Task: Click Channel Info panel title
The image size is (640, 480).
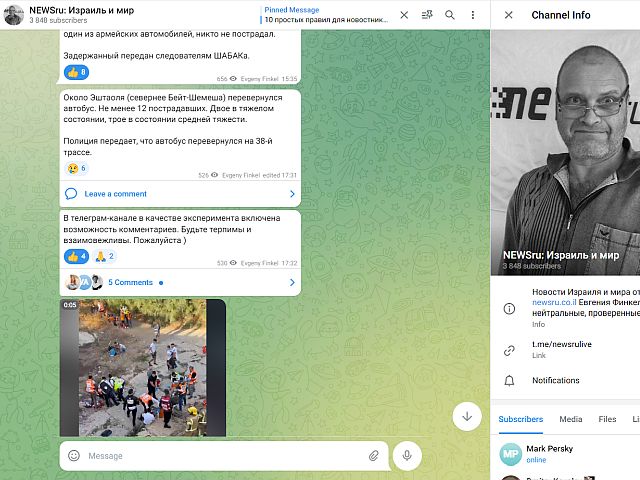Action: click(561, 15)
